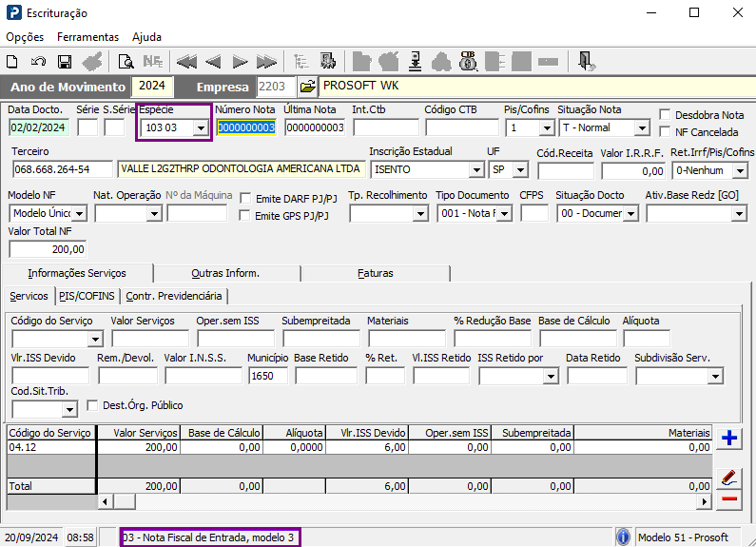This screenshot has width=756, height=547.
Task: Edit service row with red pencil icon
Action: click(729, 478)
